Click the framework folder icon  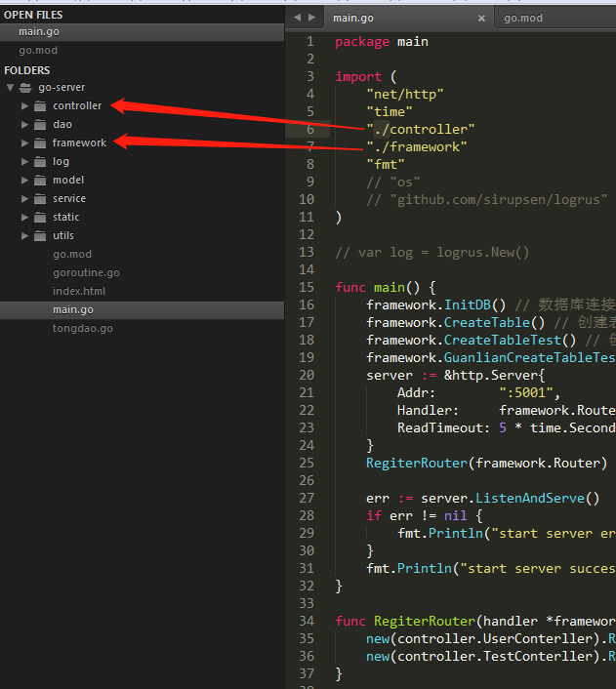tap(40, 142)
